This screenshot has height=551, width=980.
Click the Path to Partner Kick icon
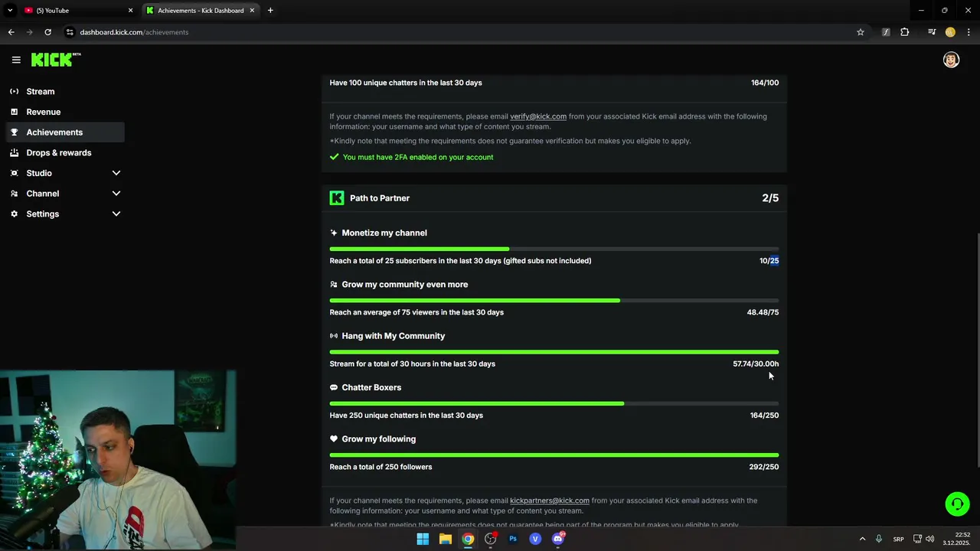(x=337, y=198)
